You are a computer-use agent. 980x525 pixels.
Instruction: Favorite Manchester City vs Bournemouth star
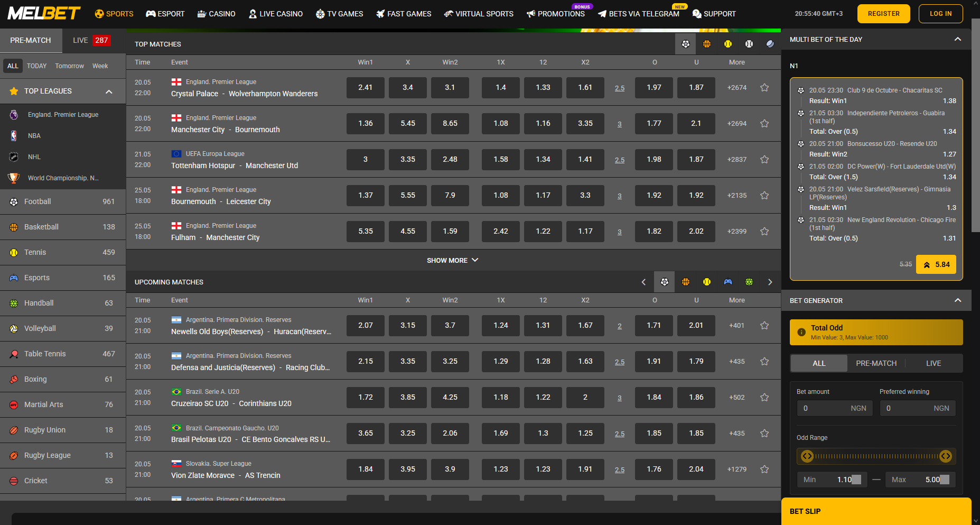(764, 123)
